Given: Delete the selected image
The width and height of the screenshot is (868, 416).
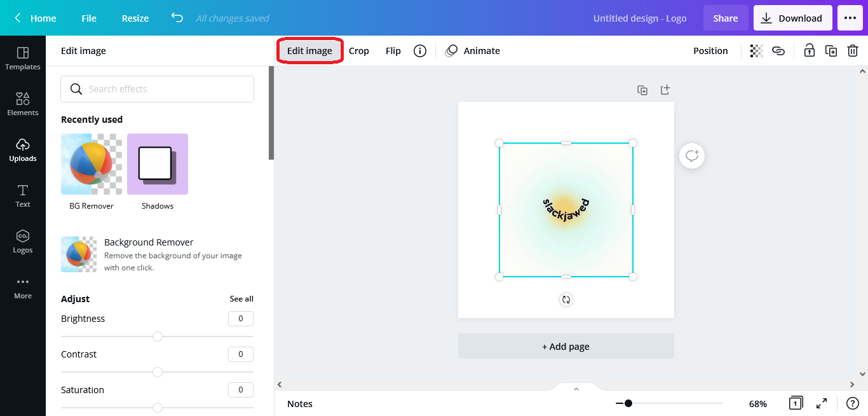Looking at the screenshot, I should click(853, 50).
